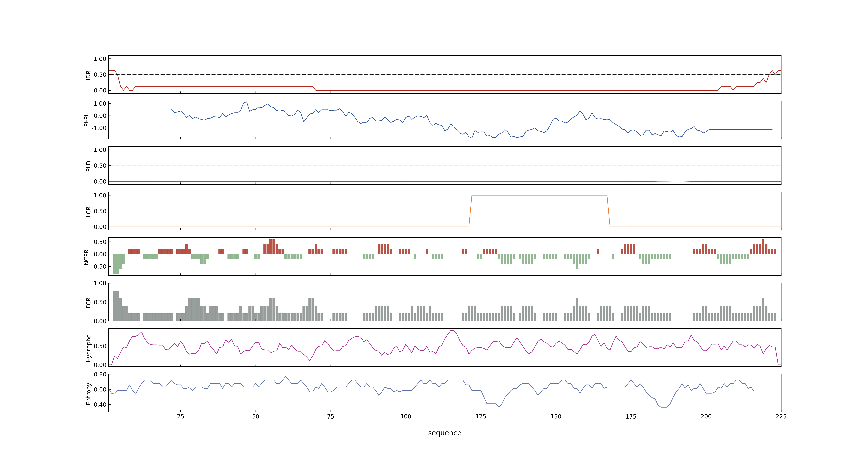This screenshot has height=463, width=868.
Task: Select the x-axis tick label '75'
Action: (x=331, y=416)
